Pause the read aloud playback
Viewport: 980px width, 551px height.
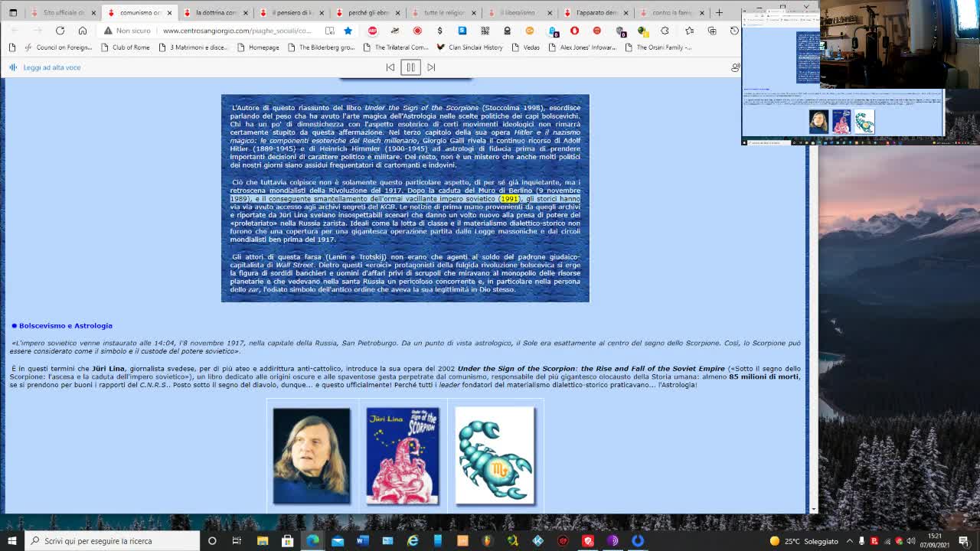(x=410, y=67)
